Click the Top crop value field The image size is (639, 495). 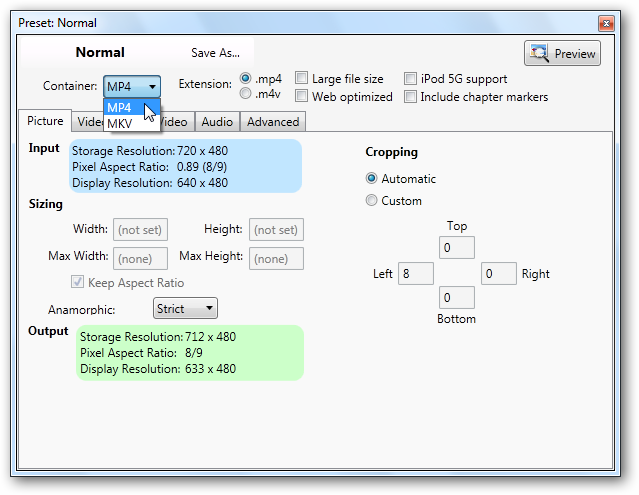click(x=457, y=248)
